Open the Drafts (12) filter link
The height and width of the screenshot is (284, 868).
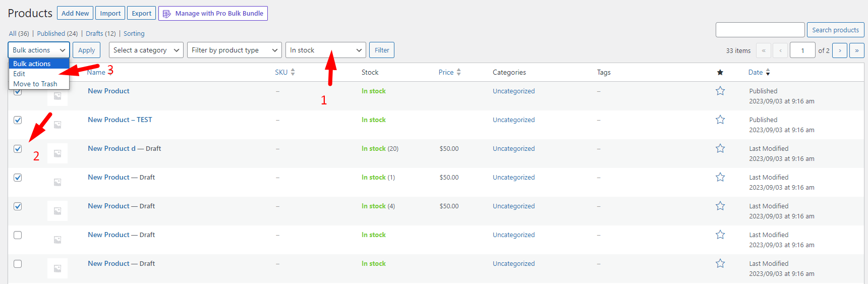point(100,34)
